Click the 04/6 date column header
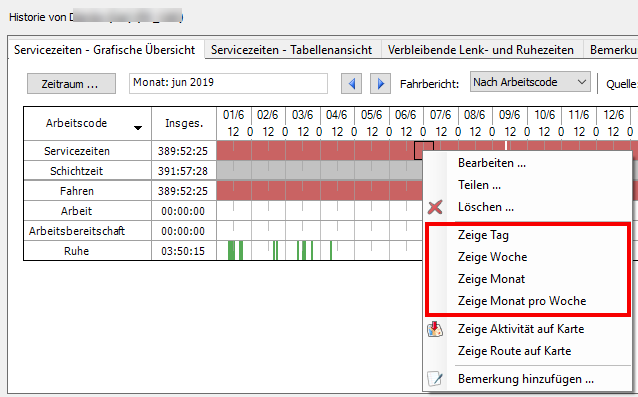This screenshot has width=638, height=397. pyautogui.click(x=337, y=116)
